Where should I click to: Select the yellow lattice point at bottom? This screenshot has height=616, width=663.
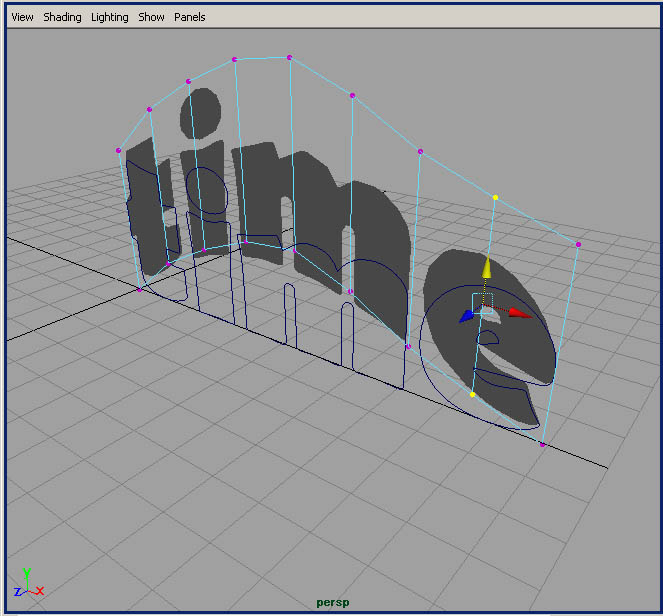pyautogui.click(x=472, y=394)
